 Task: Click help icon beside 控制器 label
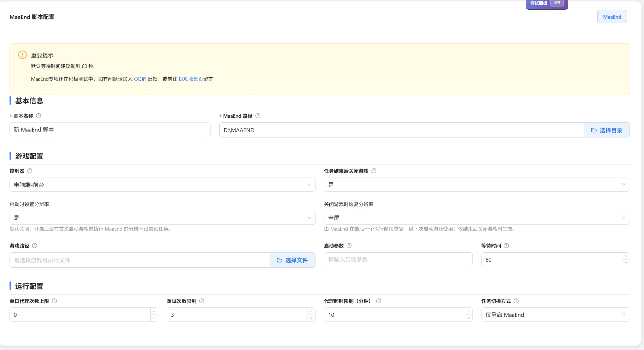(30, 171)
